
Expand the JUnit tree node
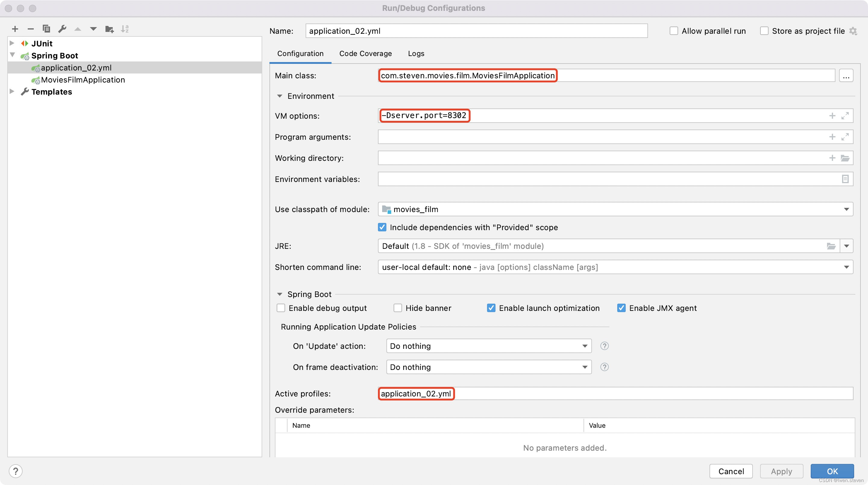pyautogui.click(x=12, y=43)
